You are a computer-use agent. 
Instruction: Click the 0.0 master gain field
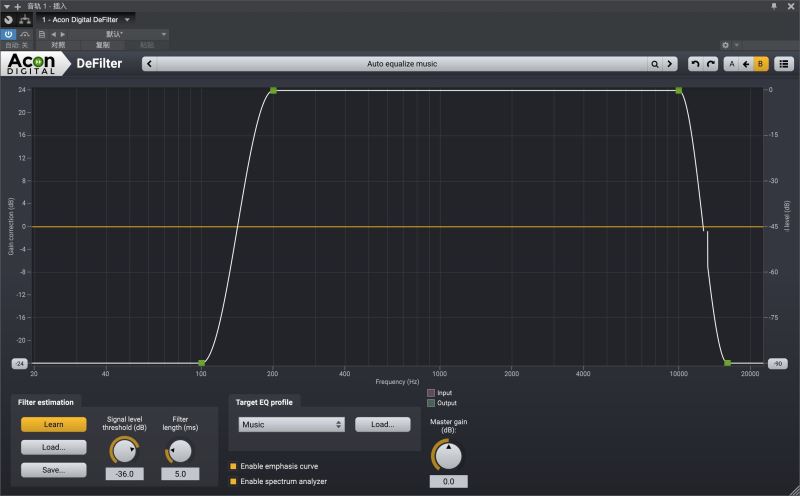click(x=448, y=481)
